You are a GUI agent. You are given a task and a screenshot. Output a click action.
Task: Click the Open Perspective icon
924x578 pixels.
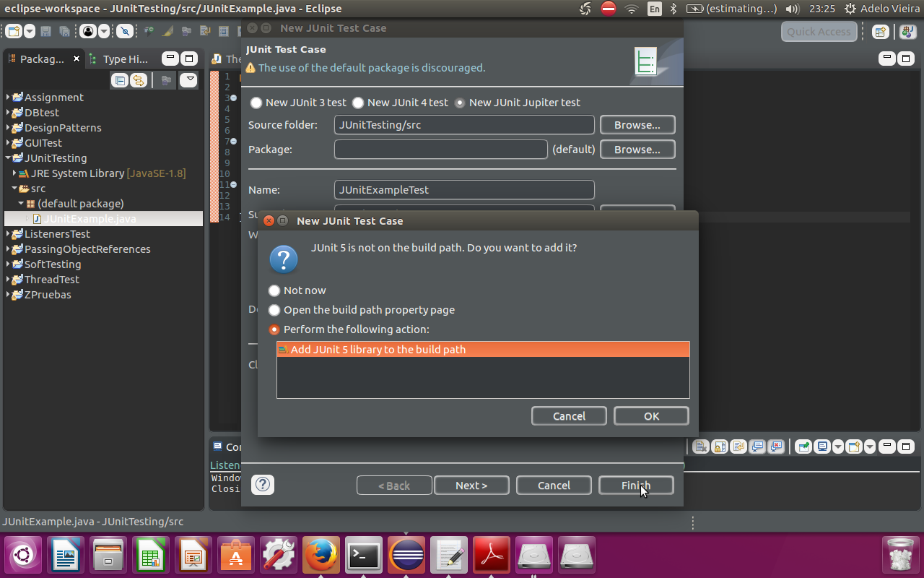coord(880,32)
